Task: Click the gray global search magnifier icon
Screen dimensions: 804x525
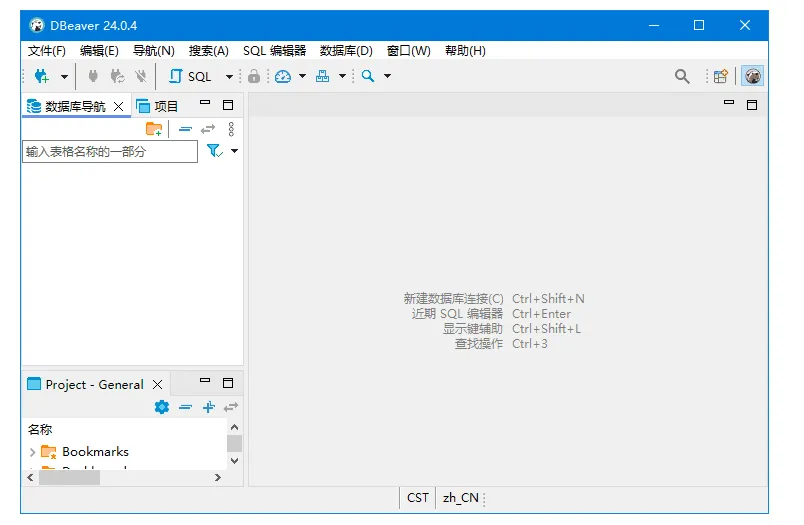Action: coord(682,76)
